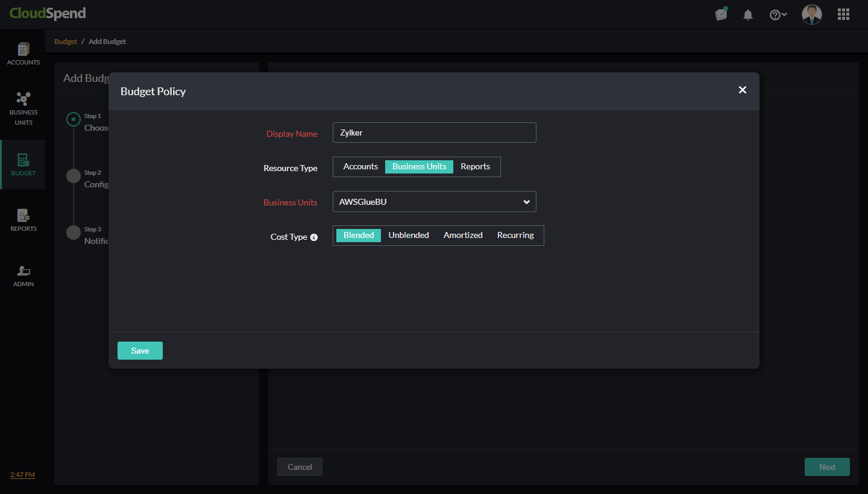Click the Add Budget breadcrumb text
This screenshot has height=494, width=868.
(107, 42)
